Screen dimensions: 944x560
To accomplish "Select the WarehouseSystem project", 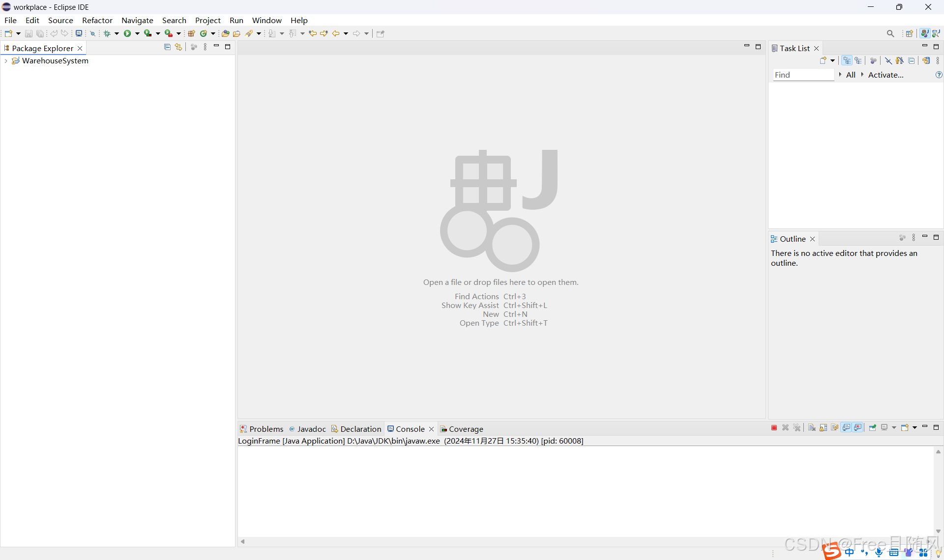I will (x=55, y=61).
